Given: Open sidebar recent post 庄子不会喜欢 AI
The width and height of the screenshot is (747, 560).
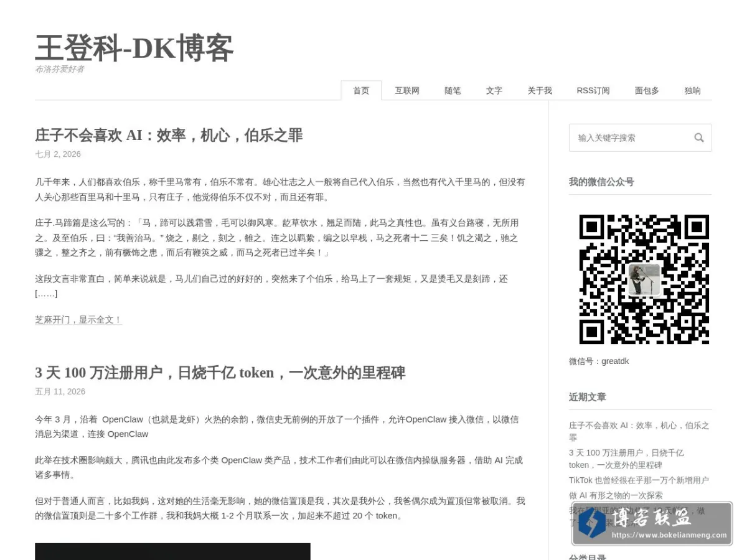Looking at the screenshot, I should 639,431.
